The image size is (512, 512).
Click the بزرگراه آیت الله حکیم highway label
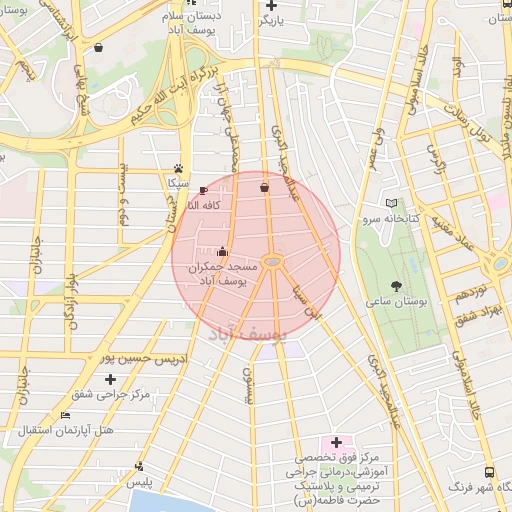174,95
